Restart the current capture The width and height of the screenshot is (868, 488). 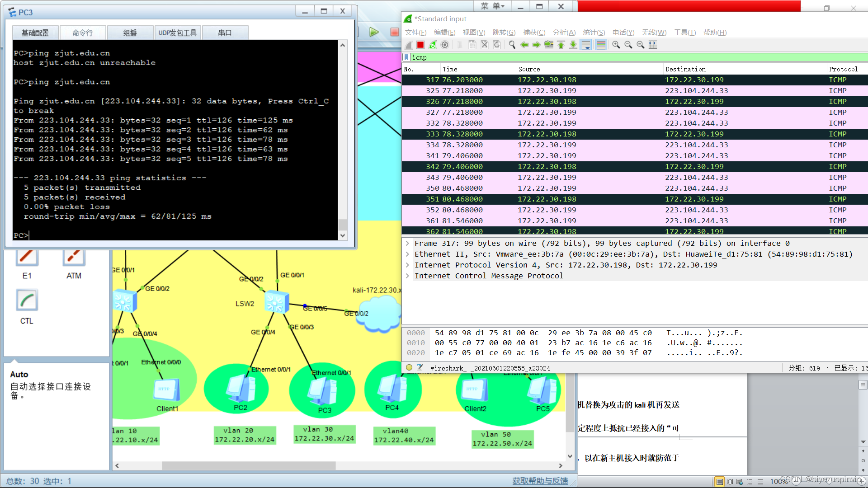click(x=433, y=45)
